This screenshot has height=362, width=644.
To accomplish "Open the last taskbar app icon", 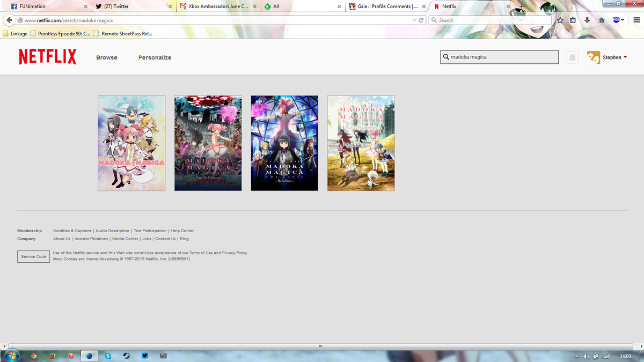I will [x=163, y=356].
